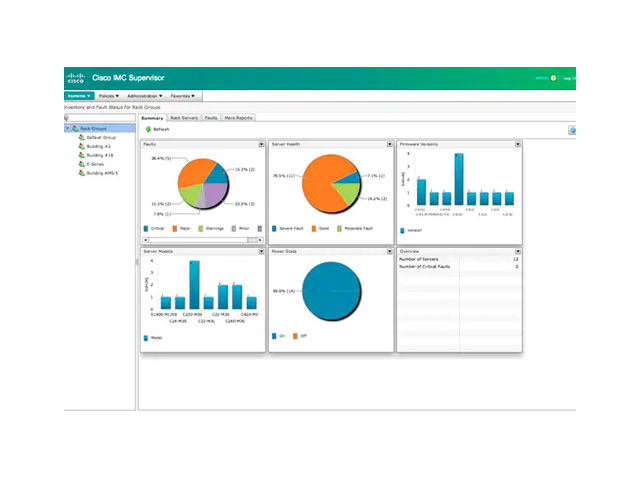The height and width of the screenshot is (480, 640).
Task: Click the yellow admin user icon
Action: click(553, 77)
